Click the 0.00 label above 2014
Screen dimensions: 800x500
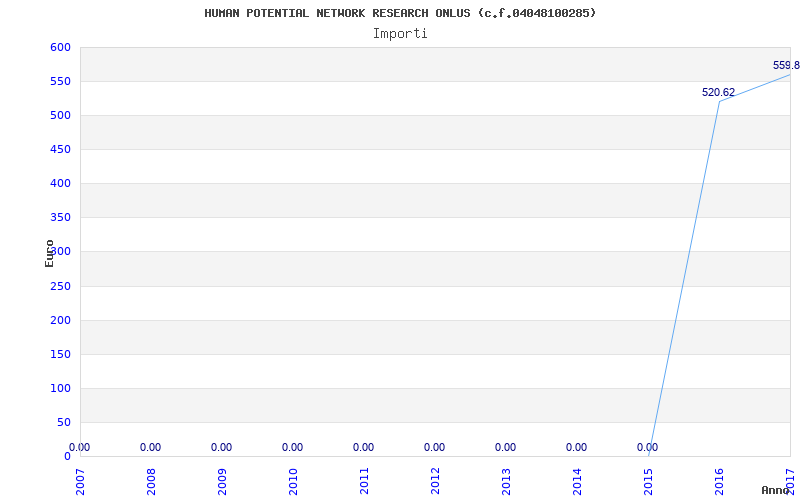pyautogui.click(x=577, y=447)
